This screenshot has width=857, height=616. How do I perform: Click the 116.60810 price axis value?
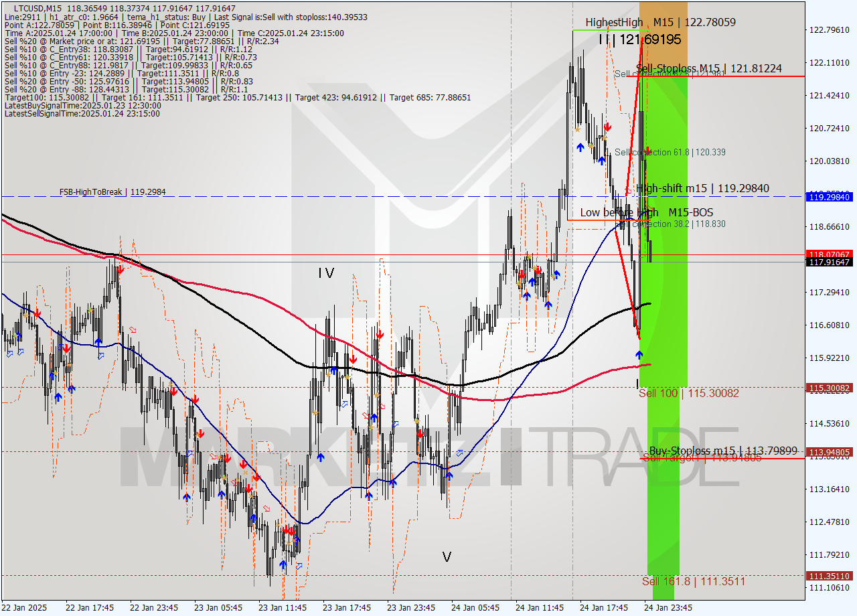click(x=830, y=325)
